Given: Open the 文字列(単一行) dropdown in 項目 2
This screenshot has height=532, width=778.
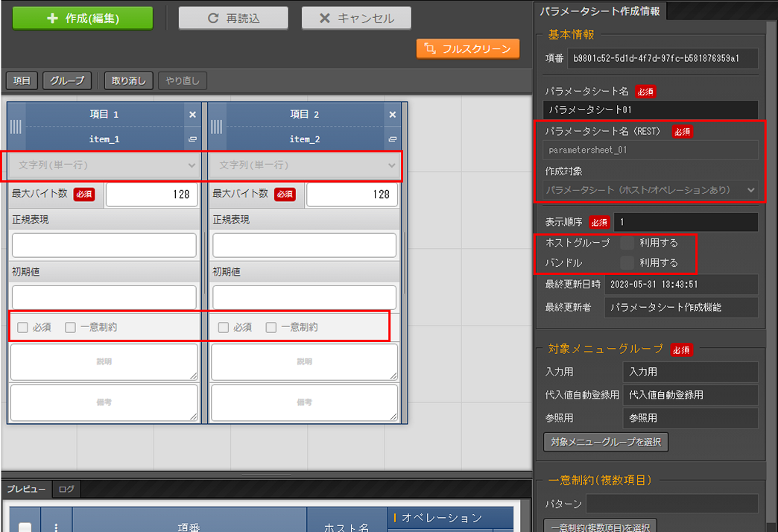Looking at the screenshot, I should click(x=306, y=165).
